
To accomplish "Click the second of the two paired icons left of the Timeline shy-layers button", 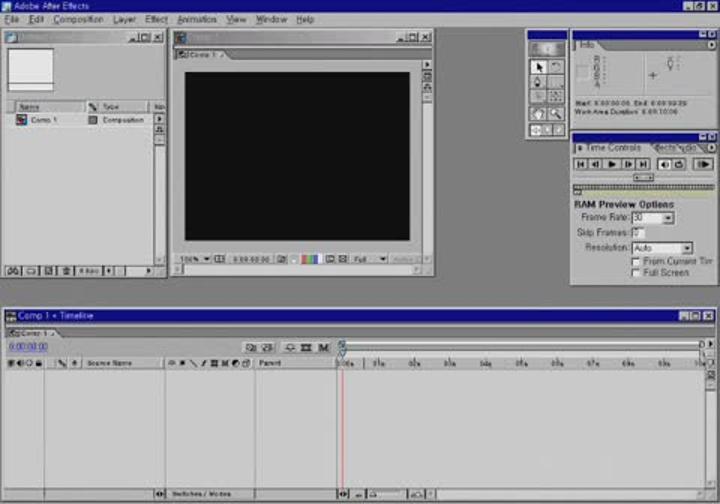I will click(268, 347).
